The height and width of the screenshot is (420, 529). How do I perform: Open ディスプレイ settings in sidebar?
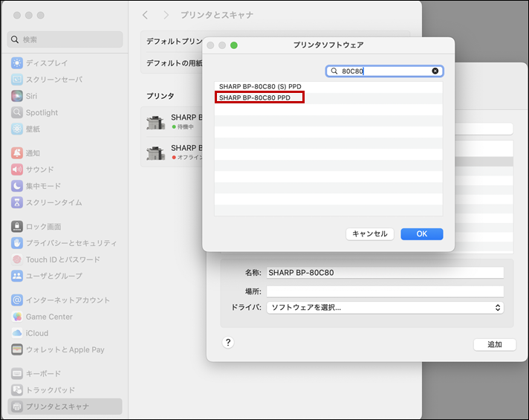pos(39,63)
